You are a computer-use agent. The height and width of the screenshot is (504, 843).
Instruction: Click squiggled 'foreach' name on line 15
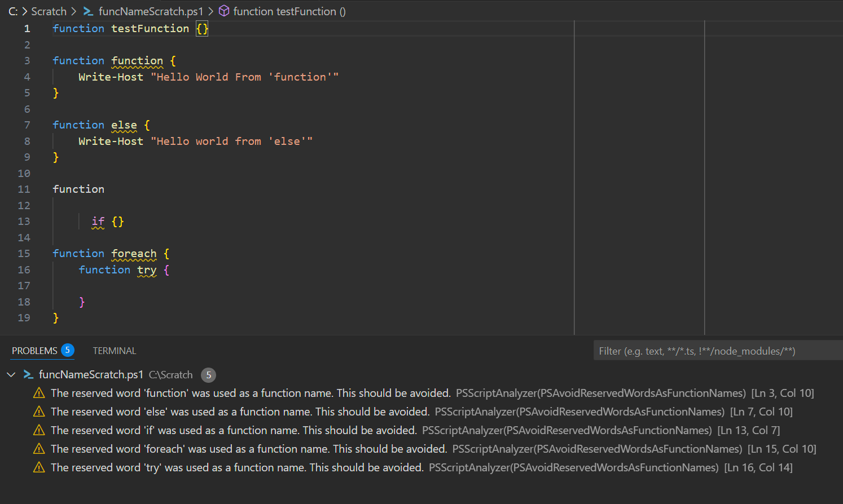click(134, 253)
